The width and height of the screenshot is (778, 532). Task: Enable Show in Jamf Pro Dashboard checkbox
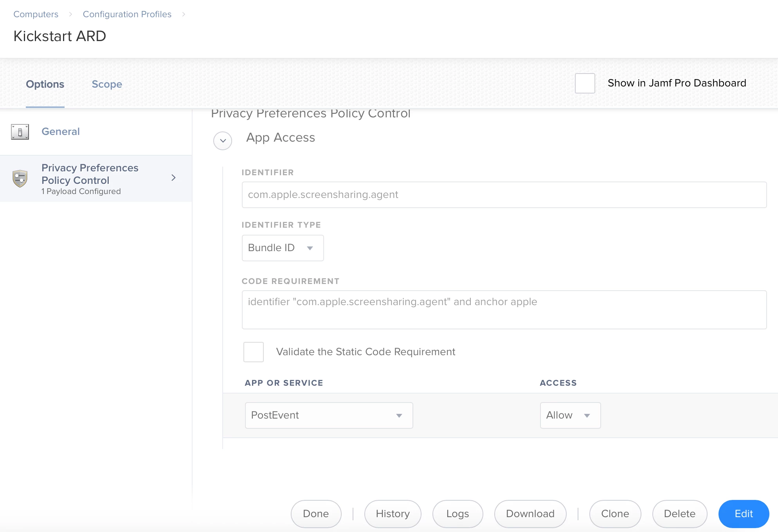point(585,83)
